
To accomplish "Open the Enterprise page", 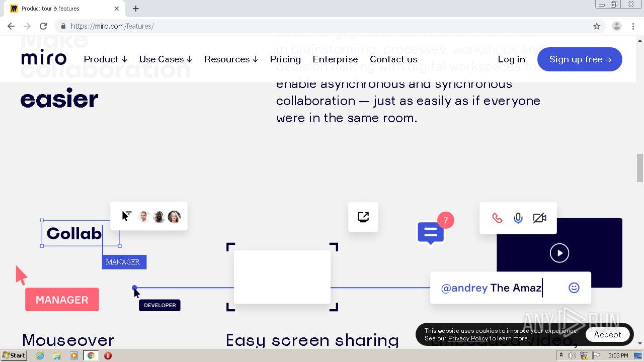I will coord(335,59).
